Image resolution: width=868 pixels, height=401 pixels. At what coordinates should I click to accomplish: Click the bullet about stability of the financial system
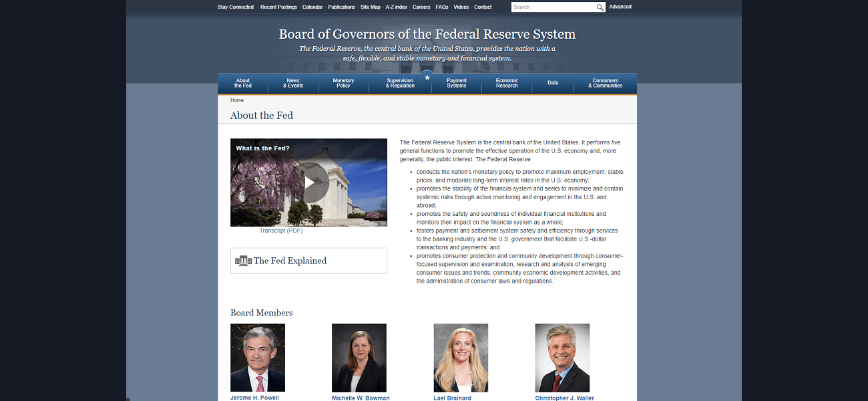[x=520, y=197]
